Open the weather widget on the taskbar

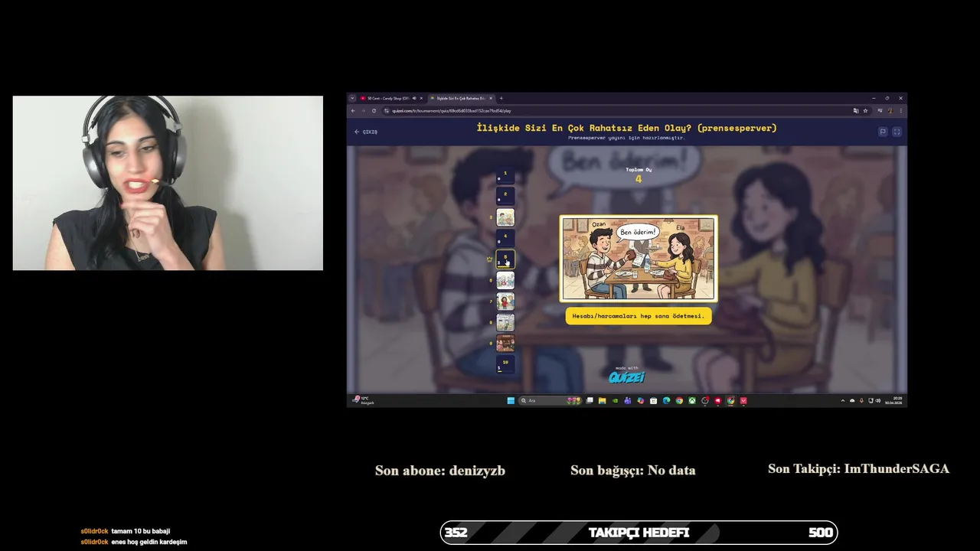[x=364, y=400]
